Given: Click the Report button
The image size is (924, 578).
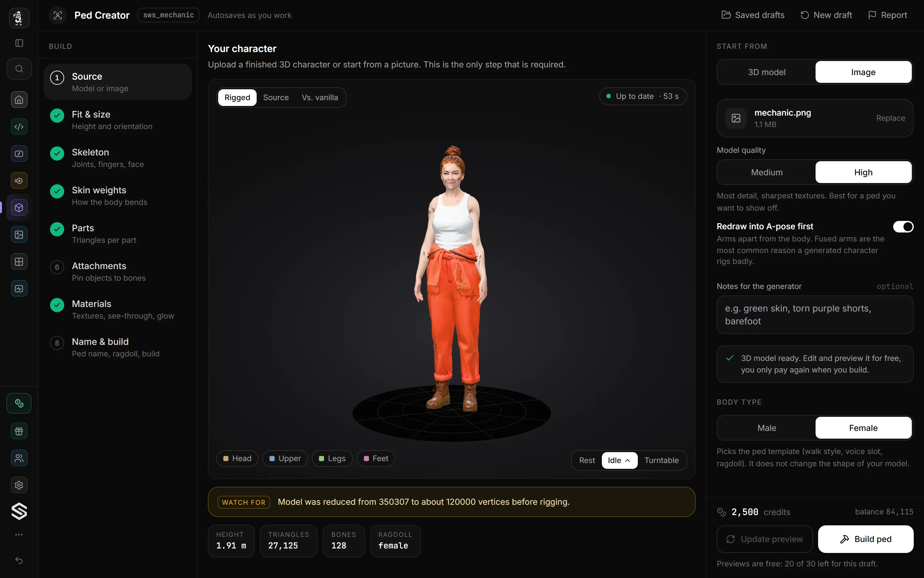Looking at the screenshot, I should coord(887,15).
